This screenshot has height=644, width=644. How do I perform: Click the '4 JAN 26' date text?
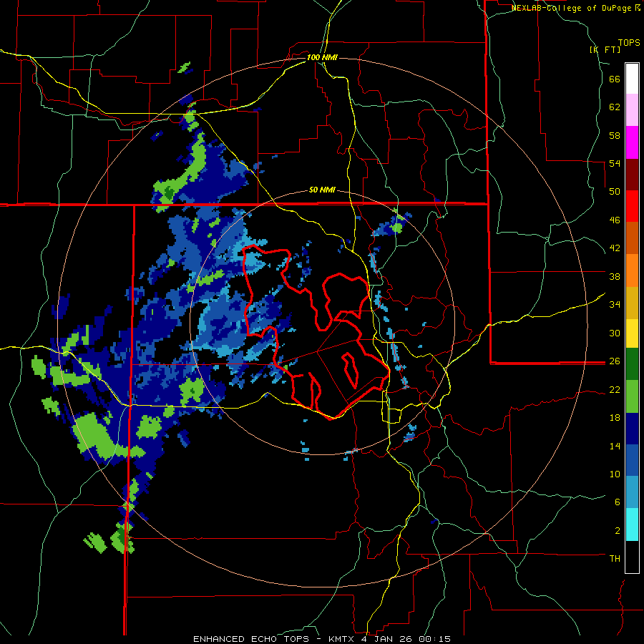[386, 639]
